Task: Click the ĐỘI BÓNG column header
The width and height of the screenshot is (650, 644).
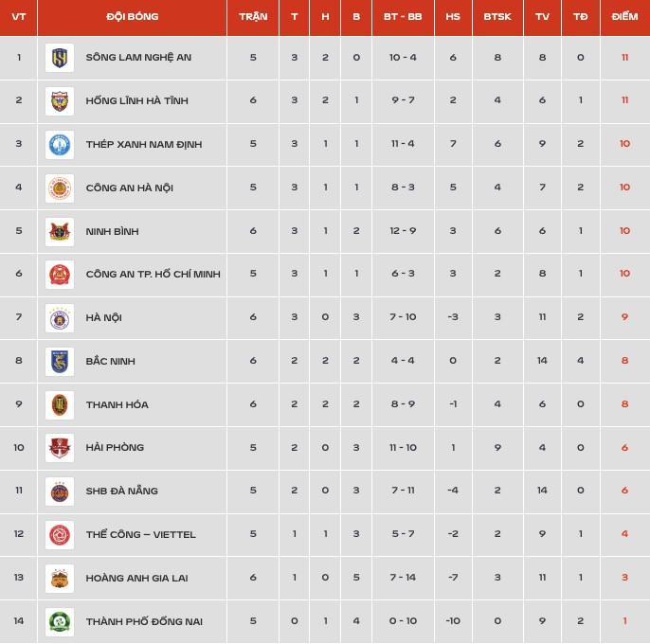Action: point(133,17)
